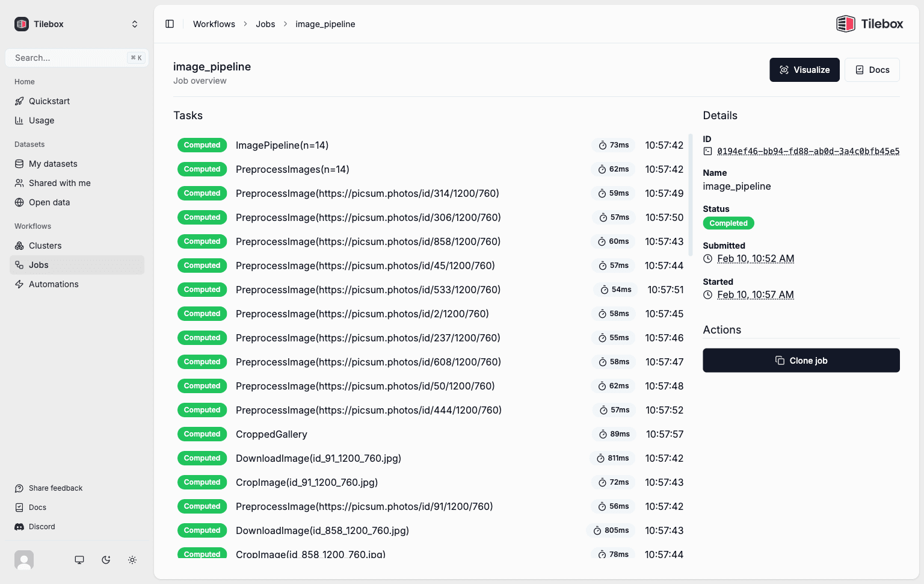Select the PreprocessImage id/314 task
Image resolution: width=924 pixels, height=584 pixels.
point(368,193)
